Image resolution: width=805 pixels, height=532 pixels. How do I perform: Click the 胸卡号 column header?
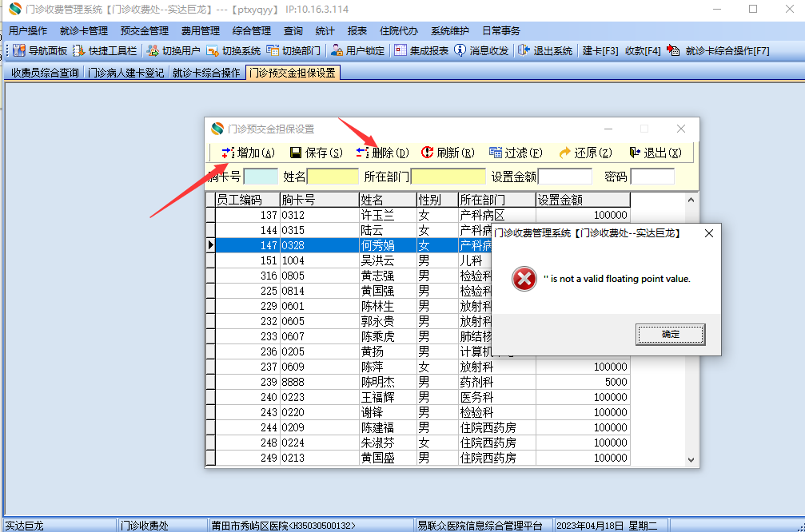tap(319, 200)
